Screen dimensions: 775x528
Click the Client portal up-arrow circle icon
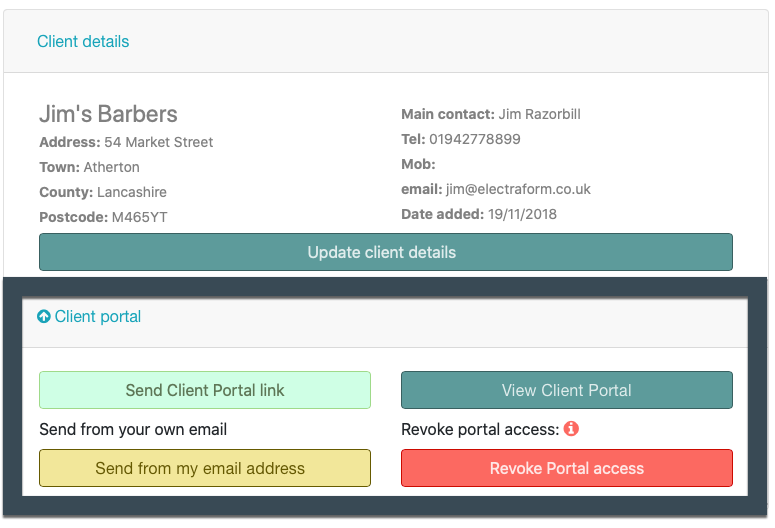click(x=44, y=316)
